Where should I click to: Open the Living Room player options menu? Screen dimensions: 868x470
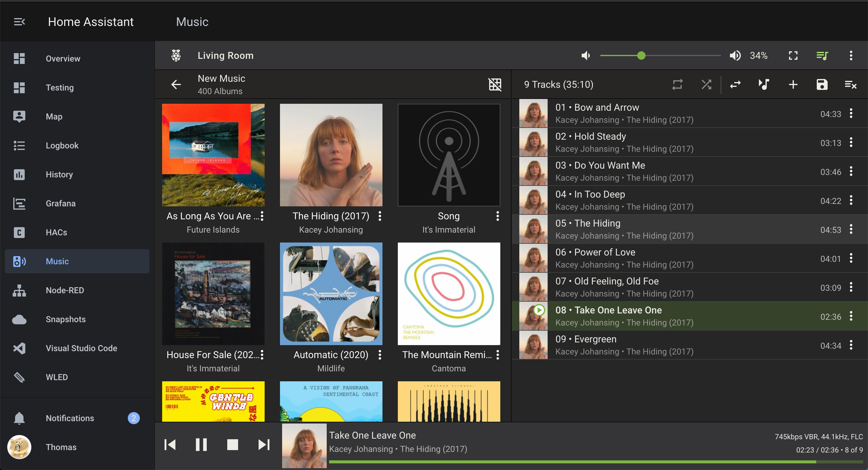coord(851,55)
